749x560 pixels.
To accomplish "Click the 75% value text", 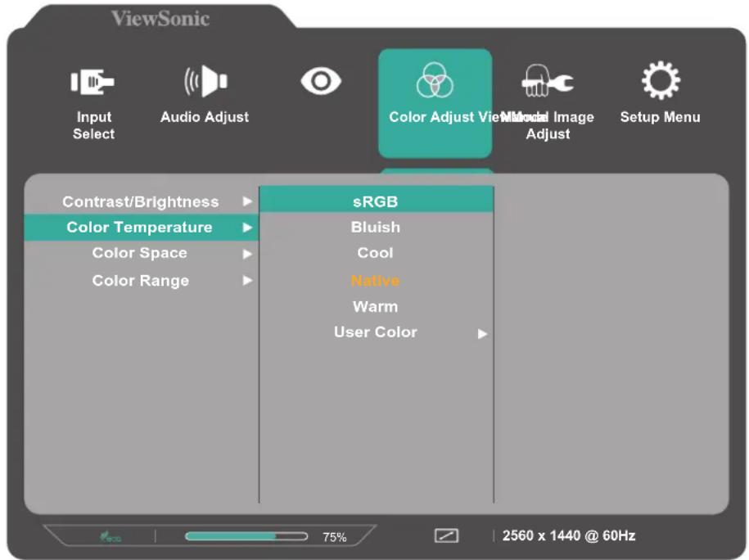I will 334,537.
